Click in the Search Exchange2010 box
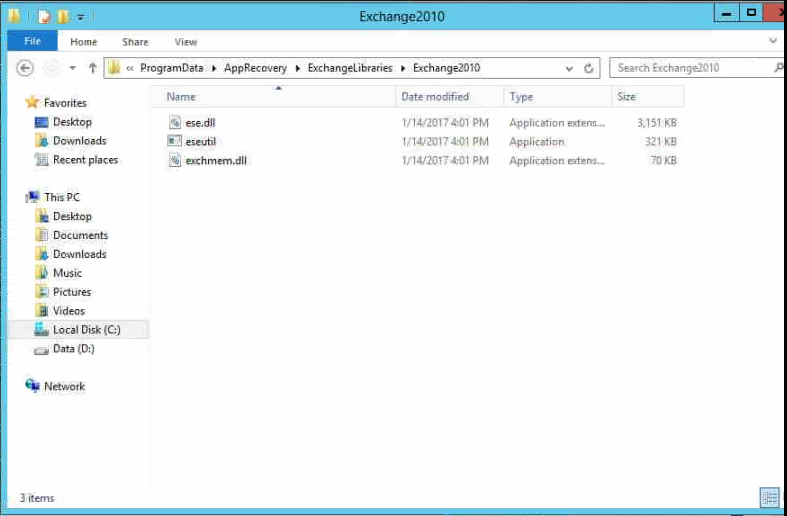The image size is (787, 516). point(696,68)
